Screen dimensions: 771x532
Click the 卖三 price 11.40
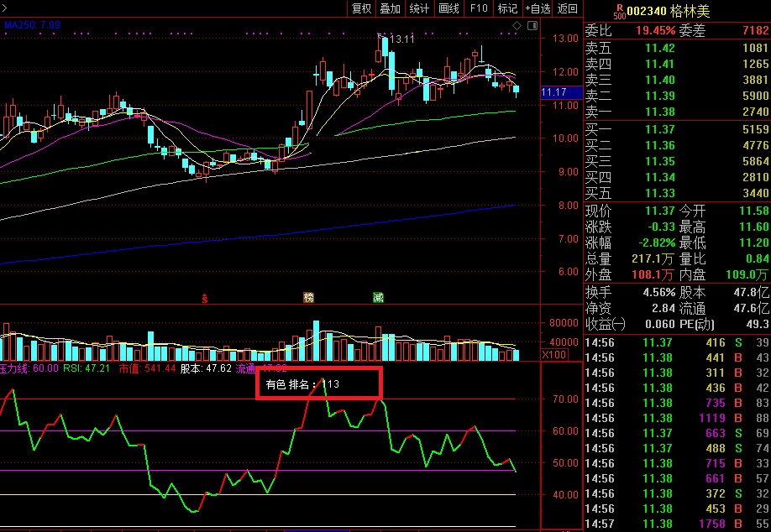pos(660,80)
